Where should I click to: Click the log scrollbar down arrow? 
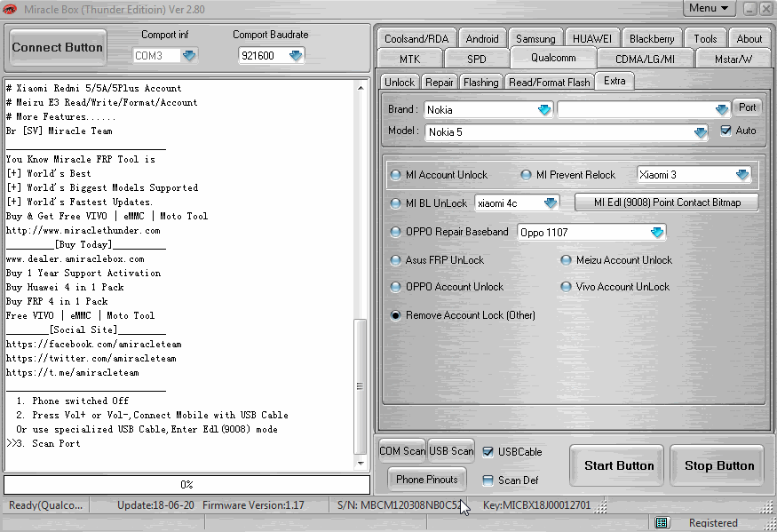pyautogui.click(x=361, y=463)
